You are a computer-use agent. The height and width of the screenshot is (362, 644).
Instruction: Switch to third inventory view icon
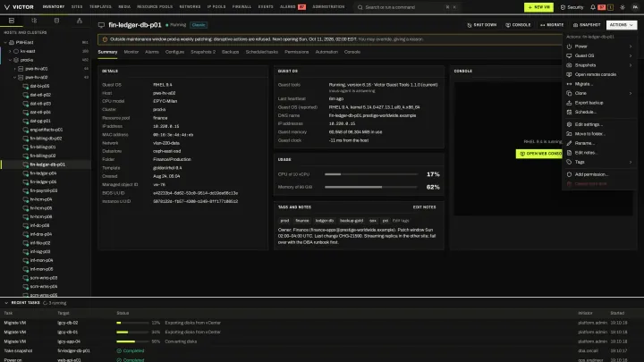click(56, 21)
